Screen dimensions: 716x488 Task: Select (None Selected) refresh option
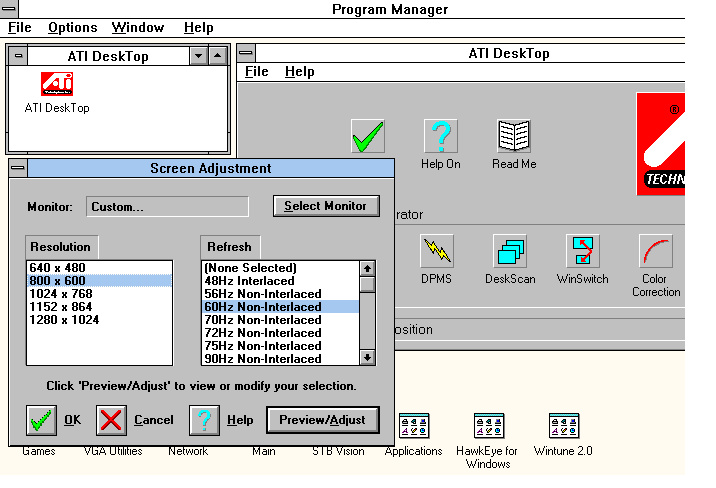click(x=280, y=268)
